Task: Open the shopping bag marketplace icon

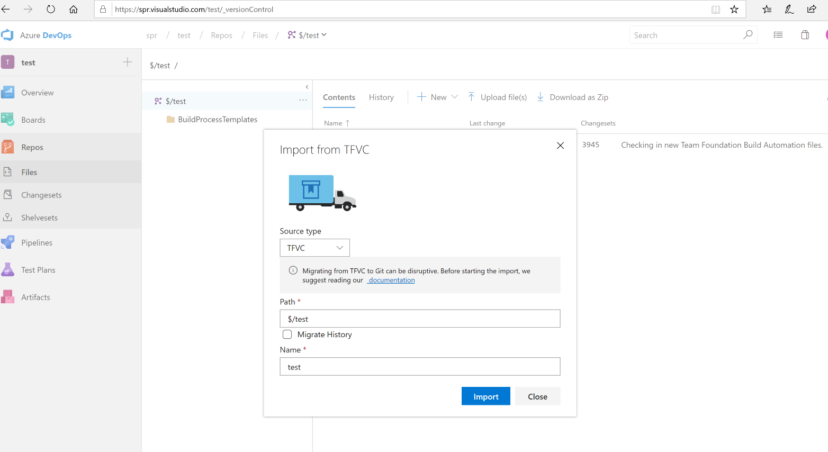Action: click(x=805, y=35)
